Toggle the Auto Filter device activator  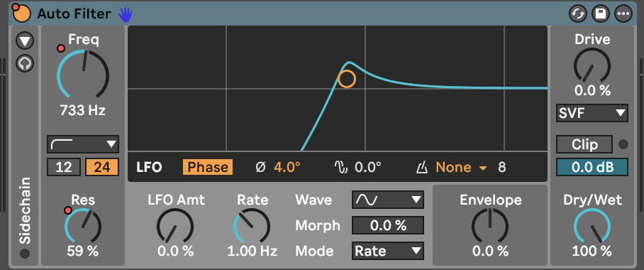click(22, 13)
